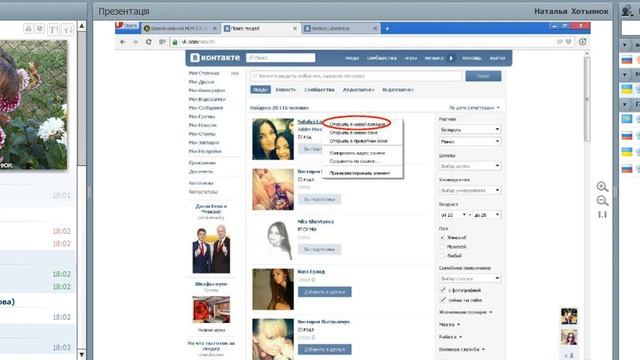Click heart bookmark icon in address bar
640x360 pixels.
(568, 42)
